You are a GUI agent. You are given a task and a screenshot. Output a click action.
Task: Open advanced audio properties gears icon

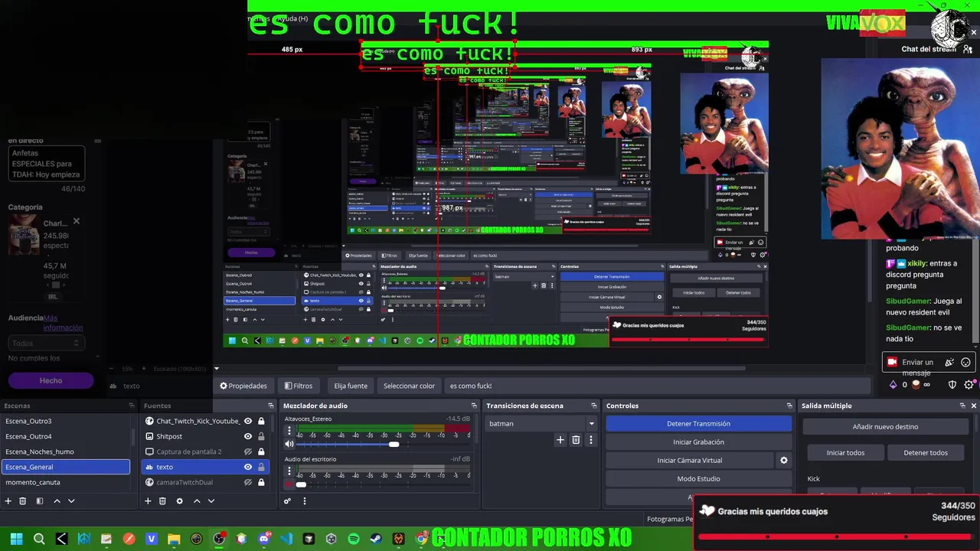point(287,501)
